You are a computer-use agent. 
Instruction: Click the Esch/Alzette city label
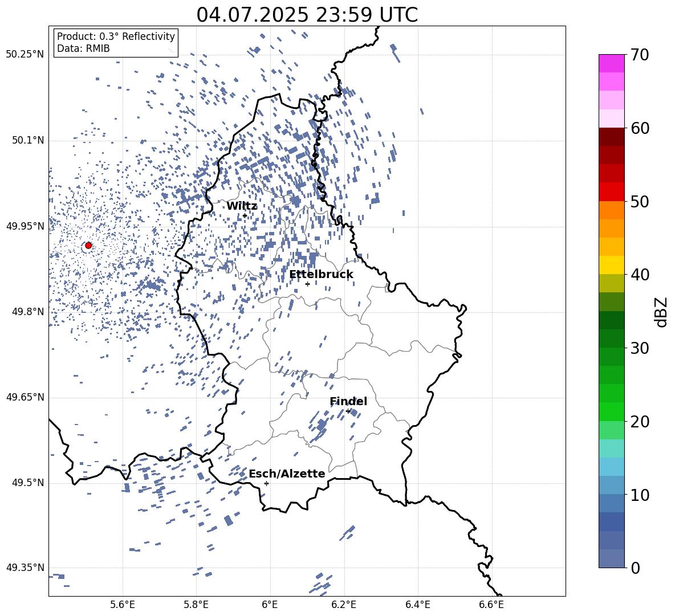[287, 474]
